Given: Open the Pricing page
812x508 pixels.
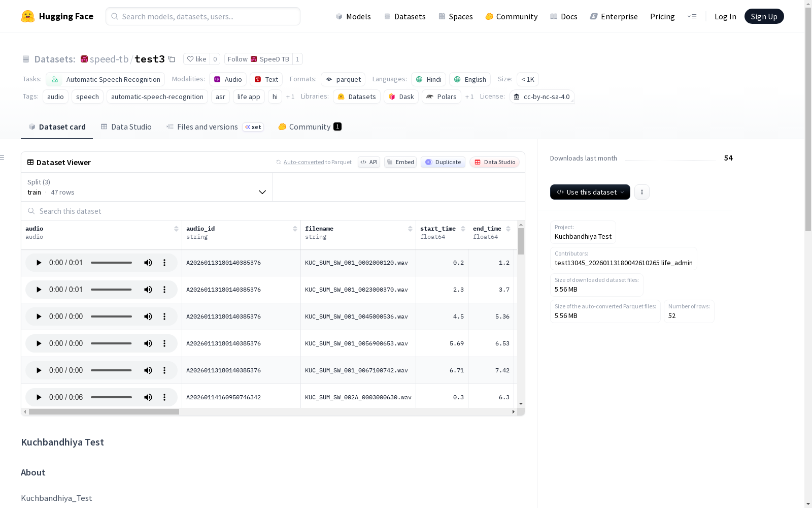Looking at the screenshot, I should click(662, 16).
